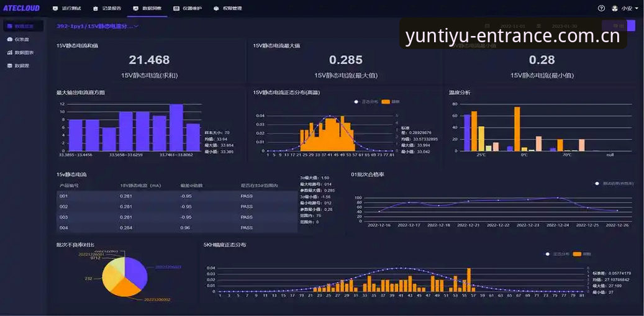
Task: Toggle 正态分布 legend in 5KH幅度正态分布 chart
Action: click(558, 254)
